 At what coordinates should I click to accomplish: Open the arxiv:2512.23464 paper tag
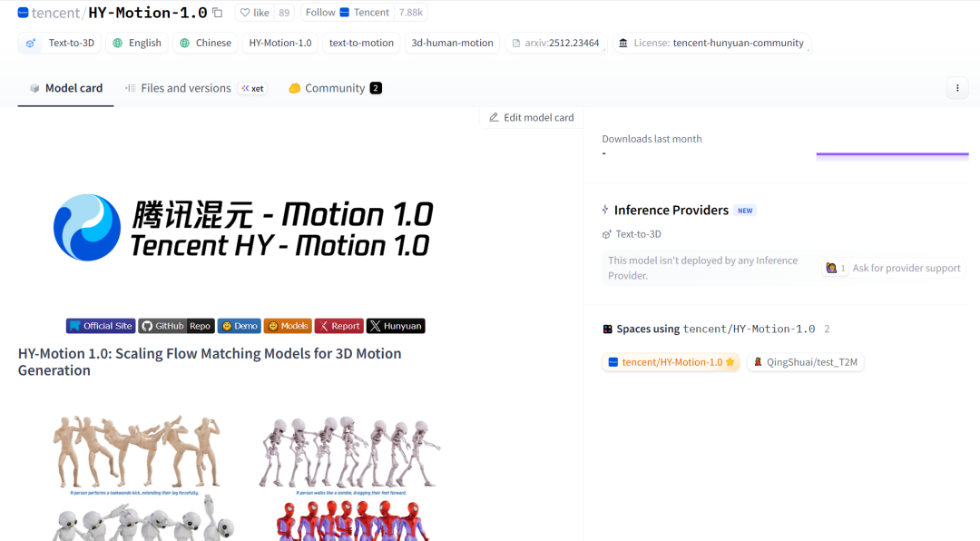[x=556, y=43]
